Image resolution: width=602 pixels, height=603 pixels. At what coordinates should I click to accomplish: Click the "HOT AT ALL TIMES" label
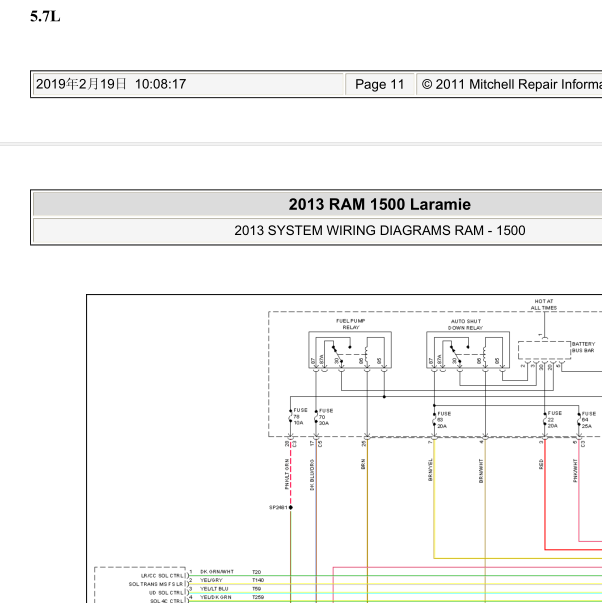tap(544, 305)
